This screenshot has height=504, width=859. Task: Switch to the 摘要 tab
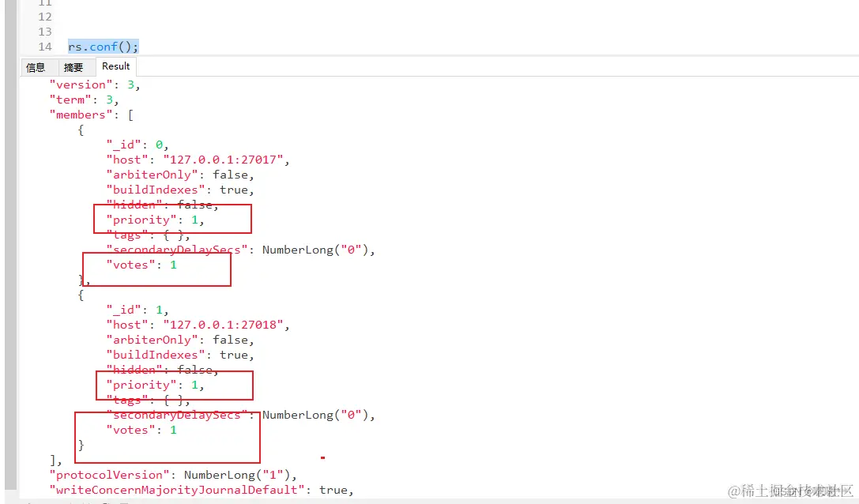[73, 67]
